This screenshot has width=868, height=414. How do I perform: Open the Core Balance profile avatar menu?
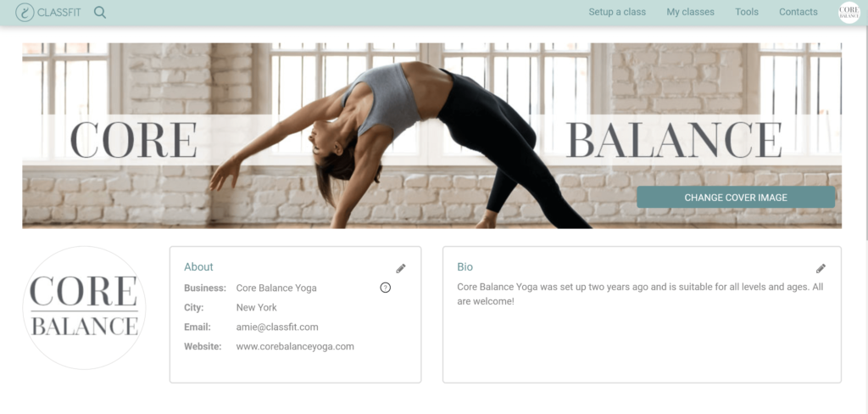click(x=849, y=12)
